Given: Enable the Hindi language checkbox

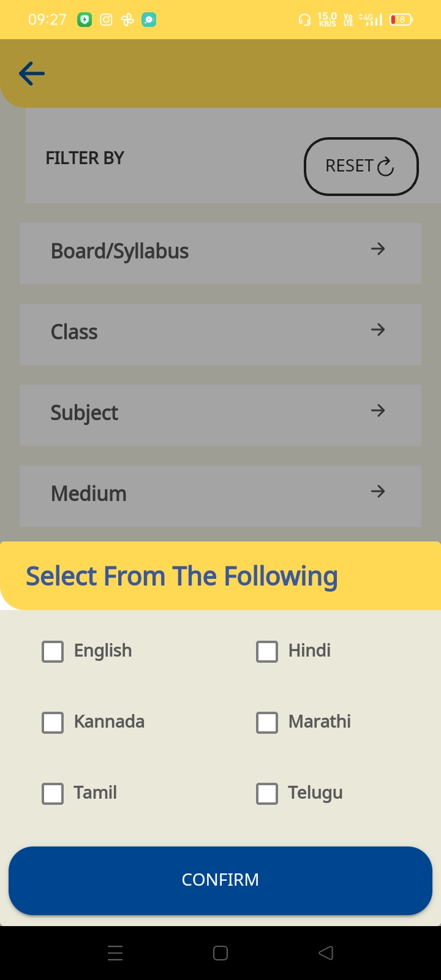Looking at the screenshot, I should pyautogui.click(x=267, y=651).
